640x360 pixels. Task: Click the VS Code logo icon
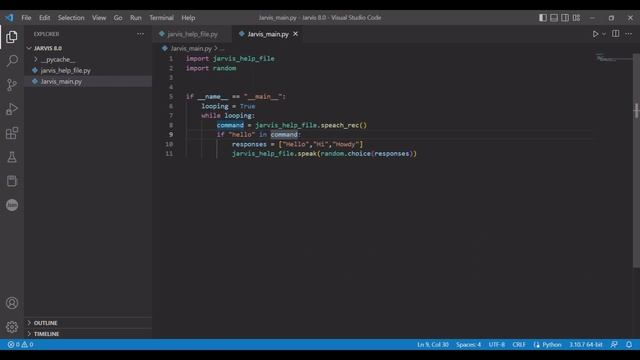point(9,18)
